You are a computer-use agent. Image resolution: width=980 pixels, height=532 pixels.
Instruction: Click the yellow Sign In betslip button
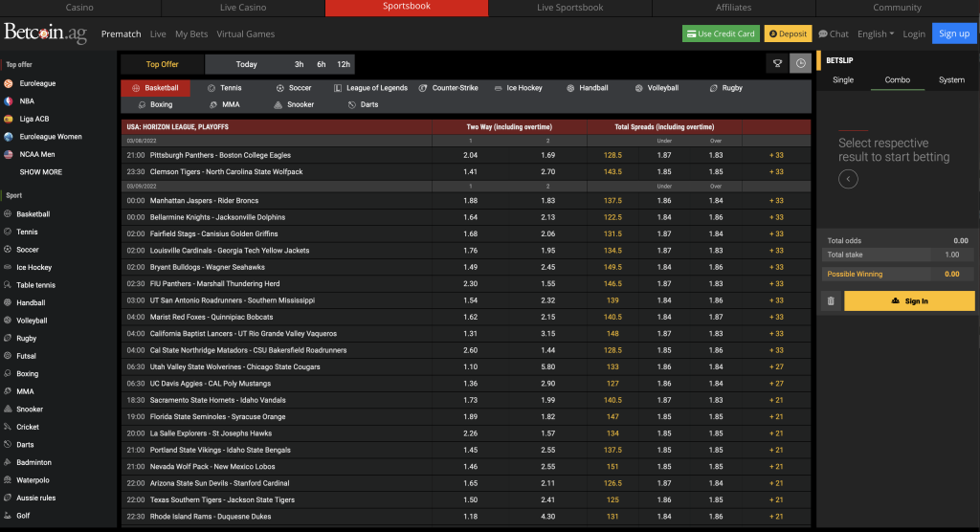[x=909, y=301]
